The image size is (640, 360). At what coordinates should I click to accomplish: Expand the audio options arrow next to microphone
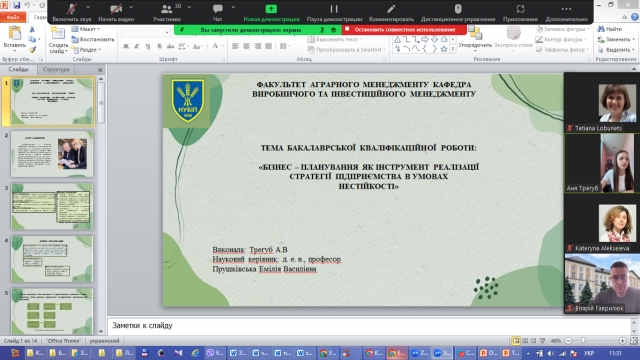88,7
